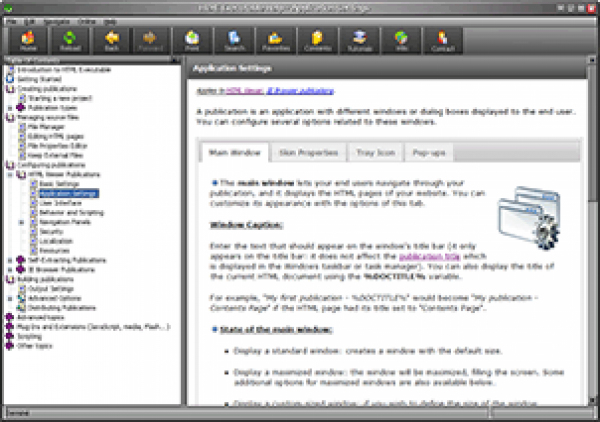Select the Other topics node
The height and width of the screenshot is (422, 600).
point(35,346)
